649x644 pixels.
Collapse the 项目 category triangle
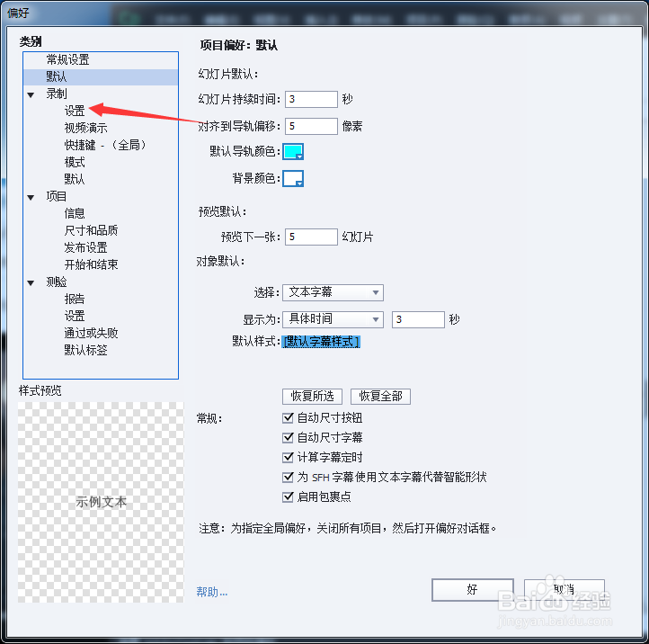(31, 198)
